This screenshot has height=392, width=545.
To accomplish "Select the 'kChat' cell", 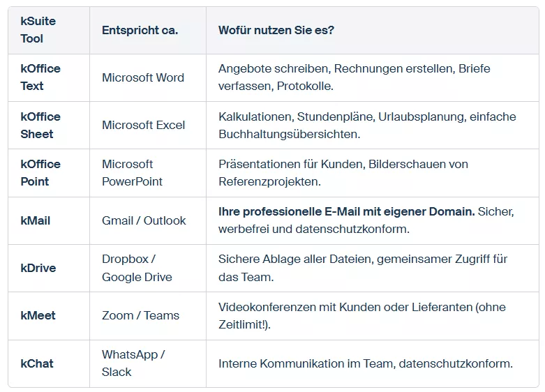I will 49,363.
